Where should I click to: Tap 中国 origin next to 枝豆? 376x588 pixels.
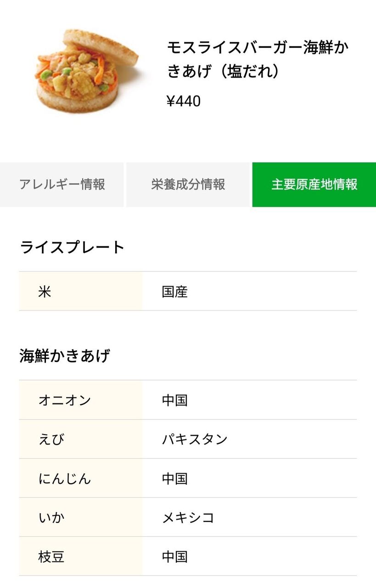175,557
